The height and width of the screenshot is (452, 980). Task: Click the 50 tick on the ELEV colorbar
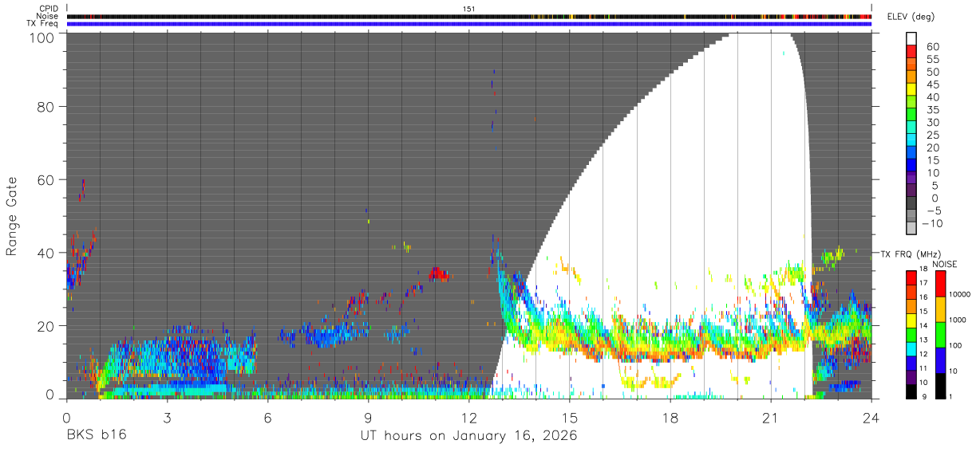pyautogui.click(x=933, y=72)
